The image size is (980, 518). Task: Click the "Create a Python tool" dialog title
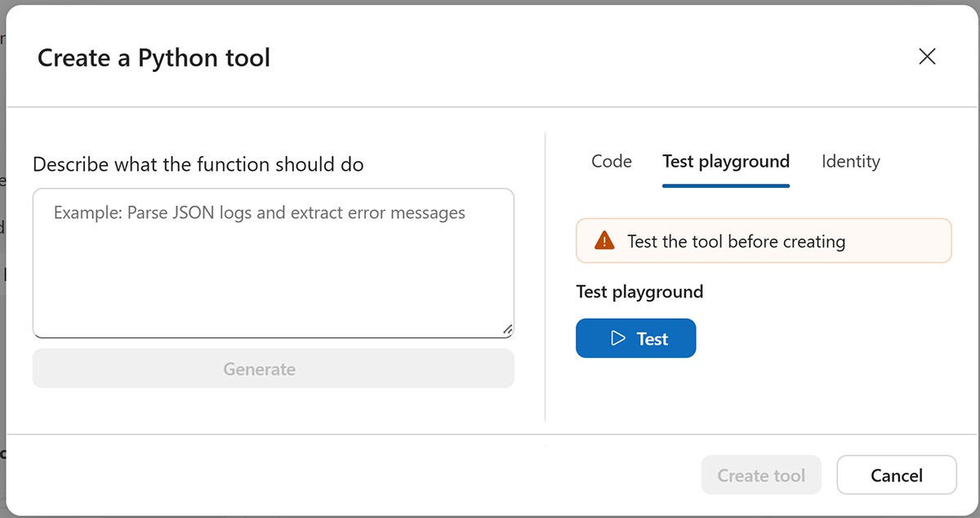153,57
